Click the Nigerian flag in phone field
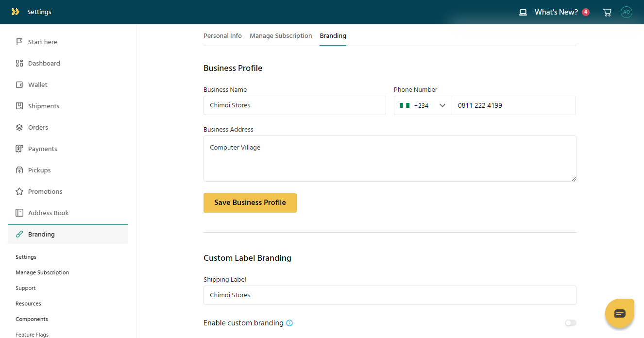 tap(405, 105)
